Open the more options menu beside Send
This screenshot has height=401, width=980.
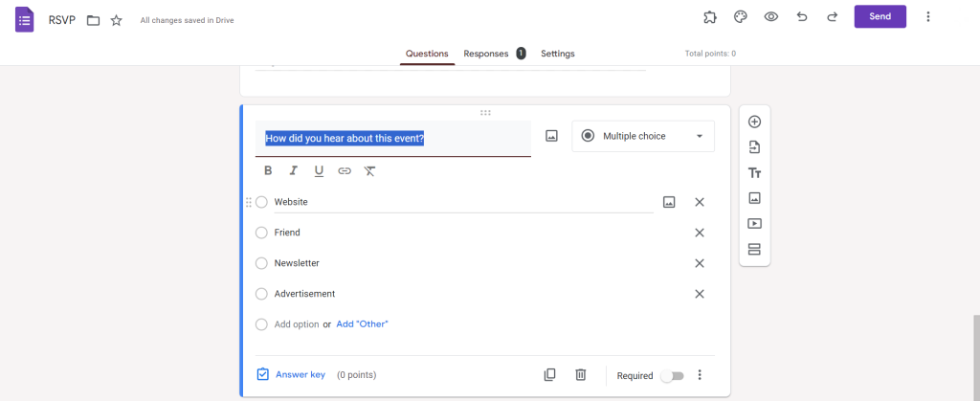point(928,17)
